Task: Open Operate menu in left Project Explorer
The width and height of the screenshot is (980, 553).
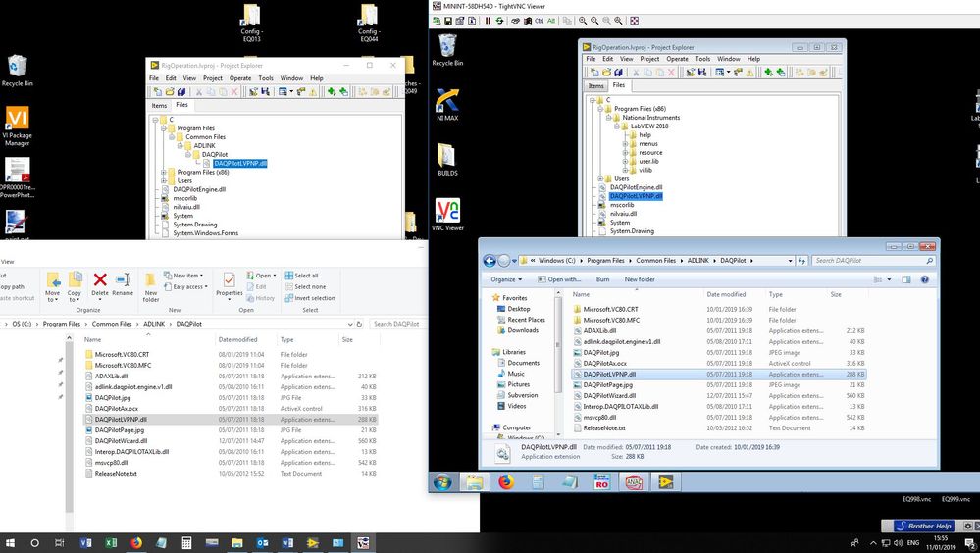Action: tap(240, 78)
